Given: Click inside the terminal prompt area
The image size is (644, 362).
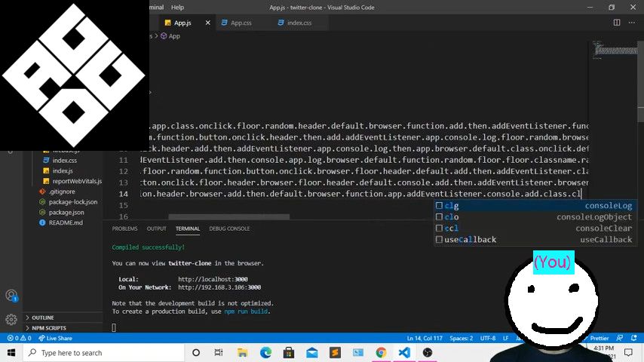Looking at the screenshot, I should (x=114, y=327).
